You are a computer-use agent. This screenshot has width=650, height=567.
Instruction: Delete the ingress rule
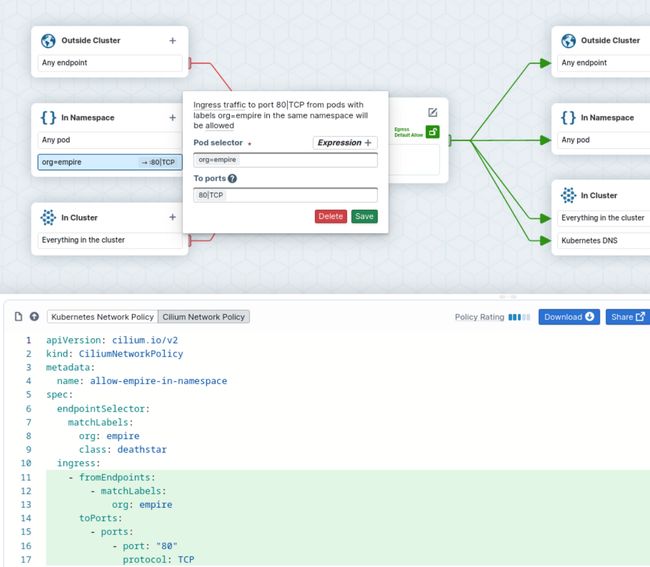(x=331, y=216)
